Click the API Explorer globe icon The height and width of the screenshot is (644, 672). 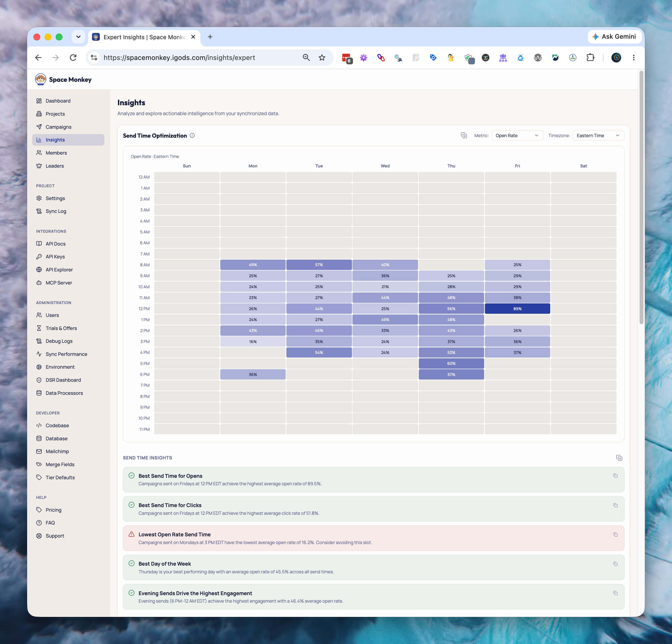tap(39, 270)
